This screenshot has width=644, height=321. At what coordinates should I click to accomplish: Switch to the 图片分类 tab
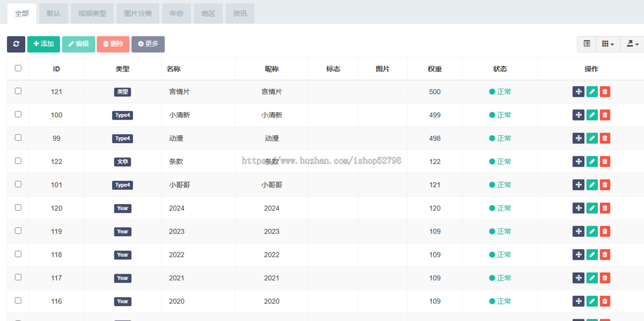coord(138,13)
